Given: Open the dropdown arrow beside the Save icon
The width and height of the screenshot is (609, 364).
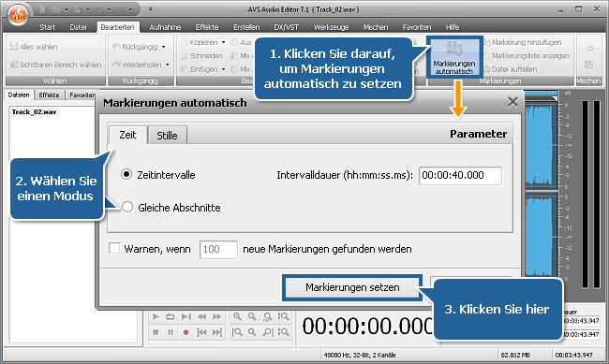Looking at the screenshot, I should (88, 9).
